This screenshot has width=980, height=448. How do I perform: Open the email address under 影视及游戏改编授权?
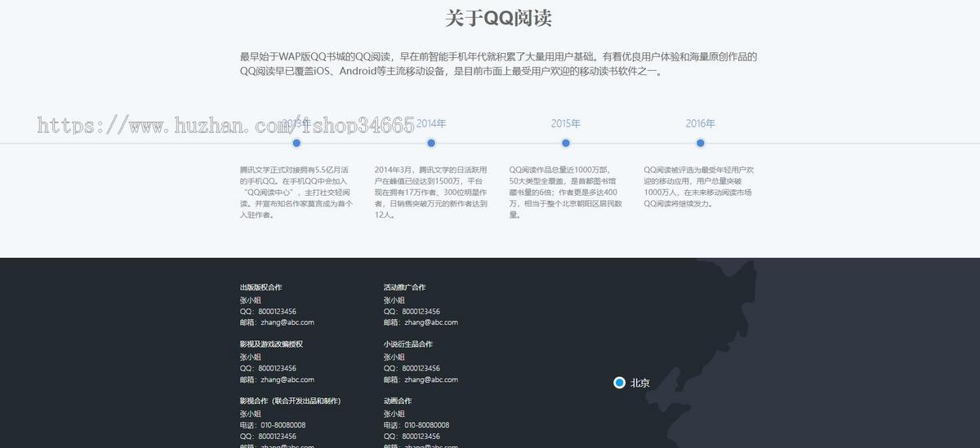287,379
